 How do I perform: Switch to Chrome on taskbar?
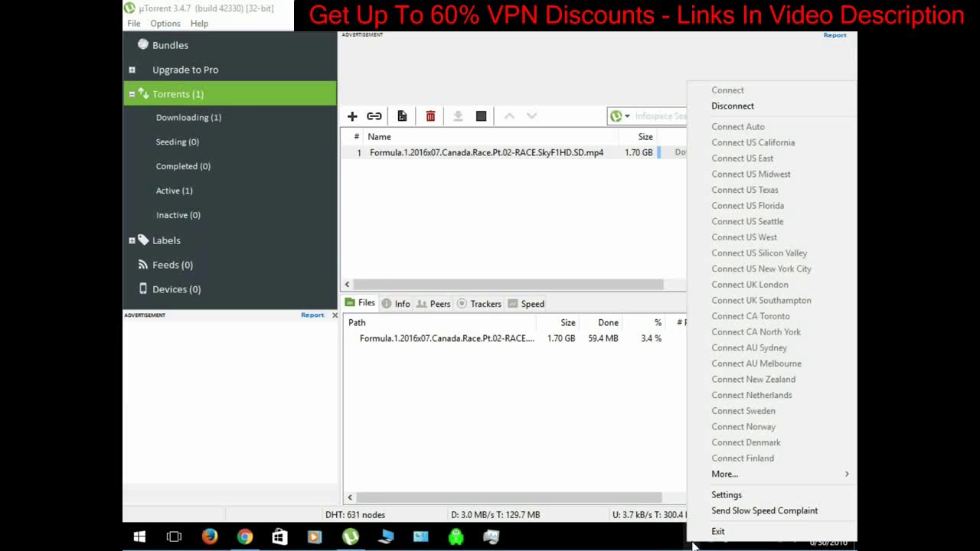tap(244, 537)
